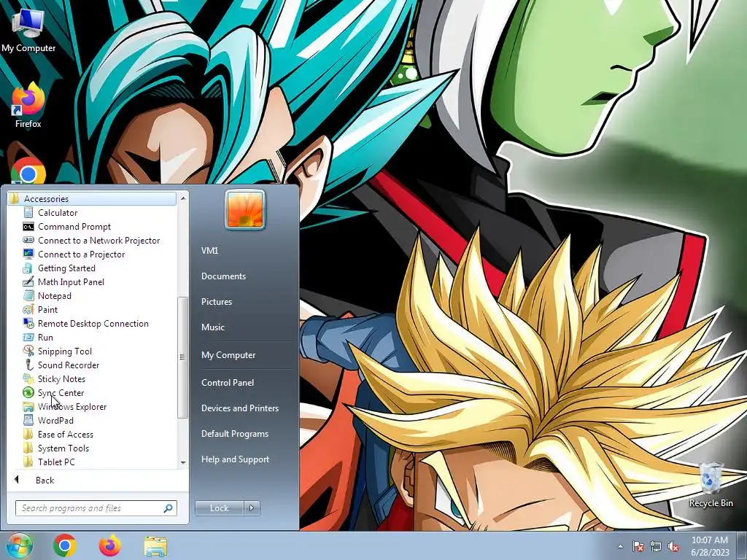The height and width of the screenshot is (560, 747).
Task: Open the network tray icon
Action: pyautogui.click(x=656, y=546)
